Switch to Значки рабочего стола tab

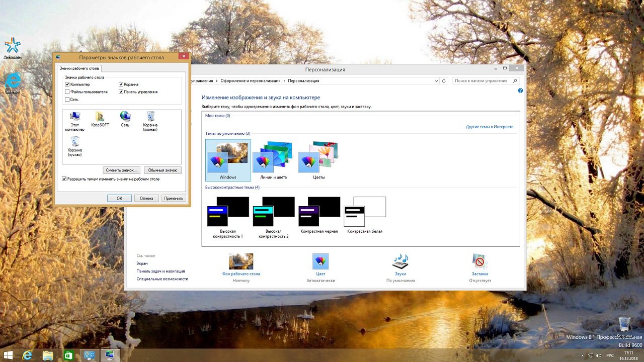click(79, 68)
